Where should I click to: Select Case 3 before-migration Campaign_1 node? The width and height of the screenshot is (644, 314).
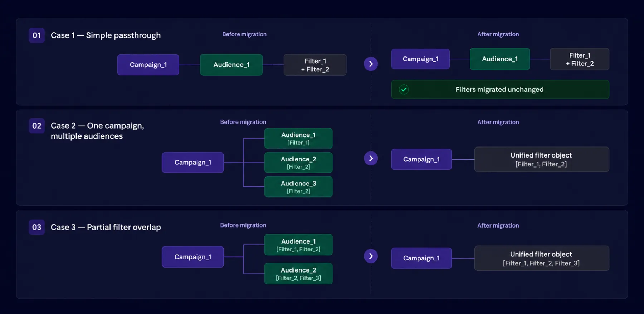[x=193, y=257]
